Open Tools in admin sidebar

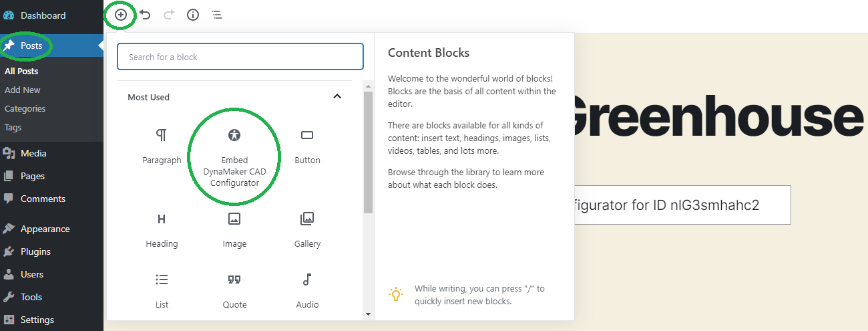pyautogui.click(x=51, y=297)
